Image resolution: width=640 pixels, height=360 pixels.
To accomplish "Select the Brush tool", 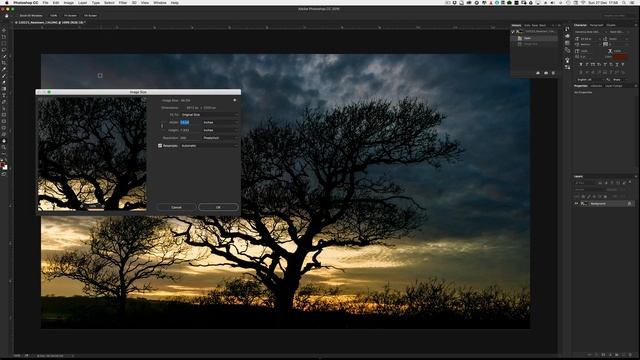I will click(x=4, y=76).
